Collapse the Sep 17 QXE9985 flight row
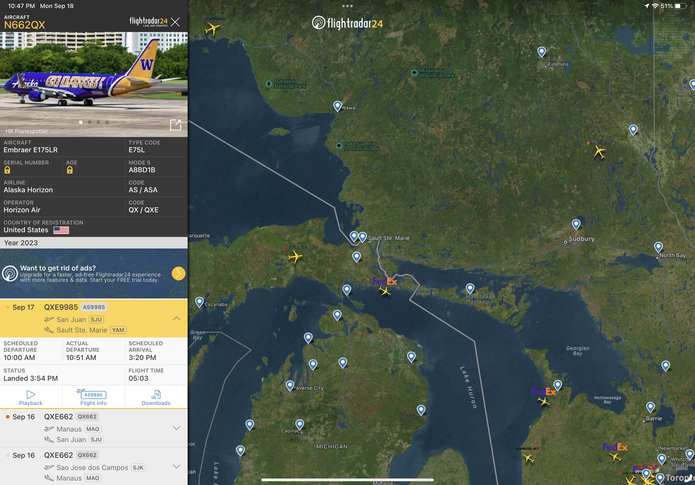Image resolution: width=695 pixels, height=485 pixels. coord(176,319)
